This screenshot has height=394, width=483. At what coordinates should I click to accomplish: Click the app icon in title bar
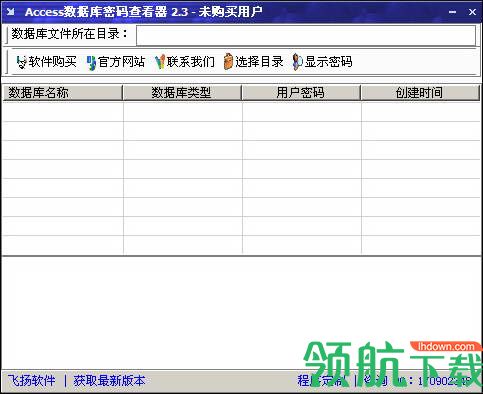(11, 12)
